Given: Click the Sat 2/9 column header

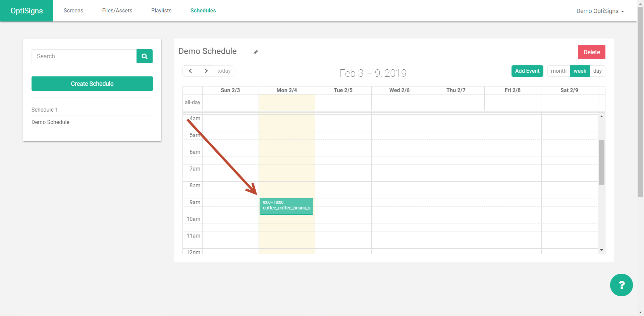Looking at the screenshot, I should click(x=569, y=90).
